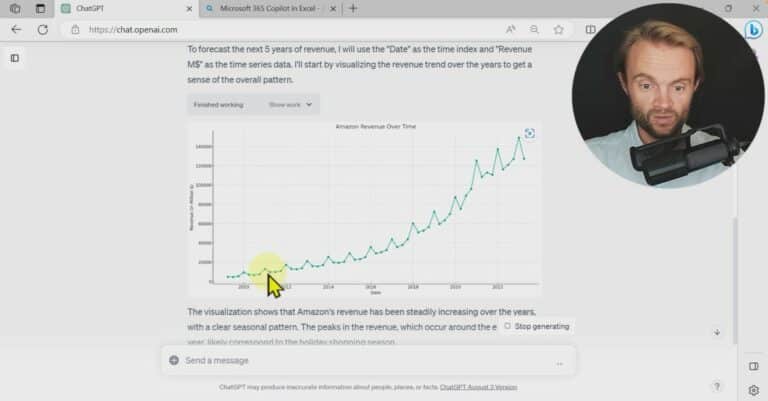Click the read aloud icon in address bar
The height and width of the screenshot is (401, 768).
click(510, 29)
